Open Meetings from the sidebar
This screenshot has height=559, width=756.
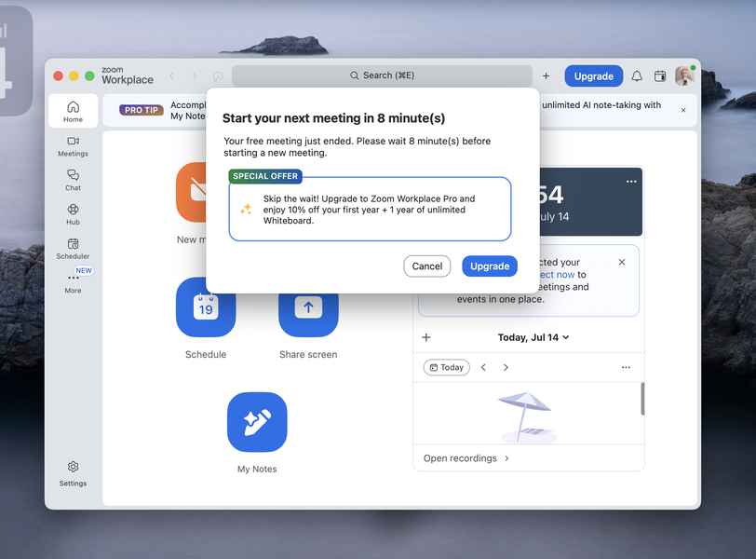[x=73, y=146]
